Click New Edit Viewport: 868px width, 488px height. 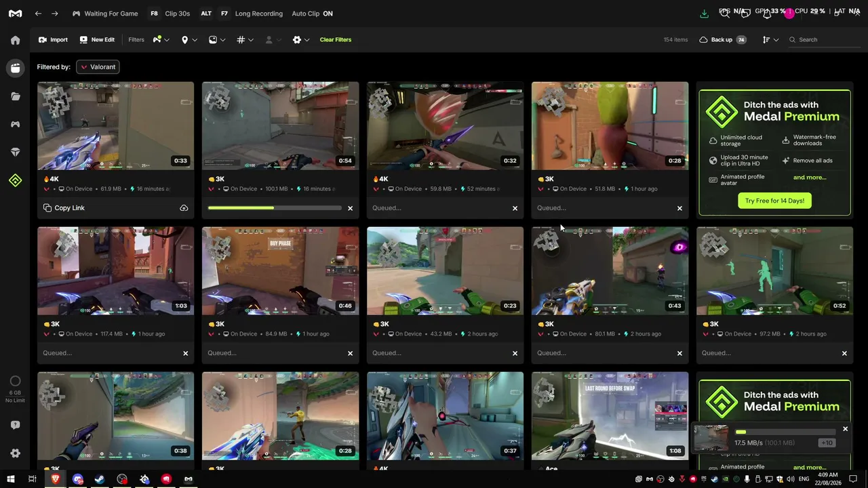tap(97, 40)
